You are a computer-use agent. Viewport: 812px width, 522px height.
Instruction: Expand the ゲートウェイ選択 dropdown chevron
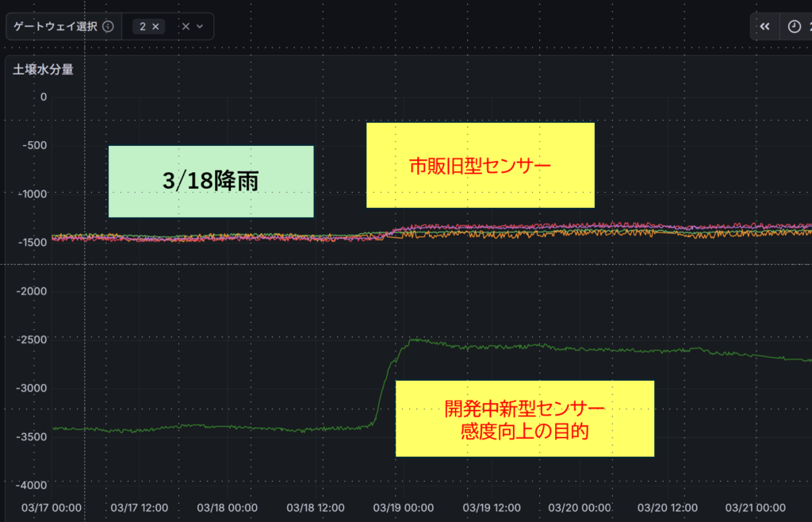(x=200, y=26)
